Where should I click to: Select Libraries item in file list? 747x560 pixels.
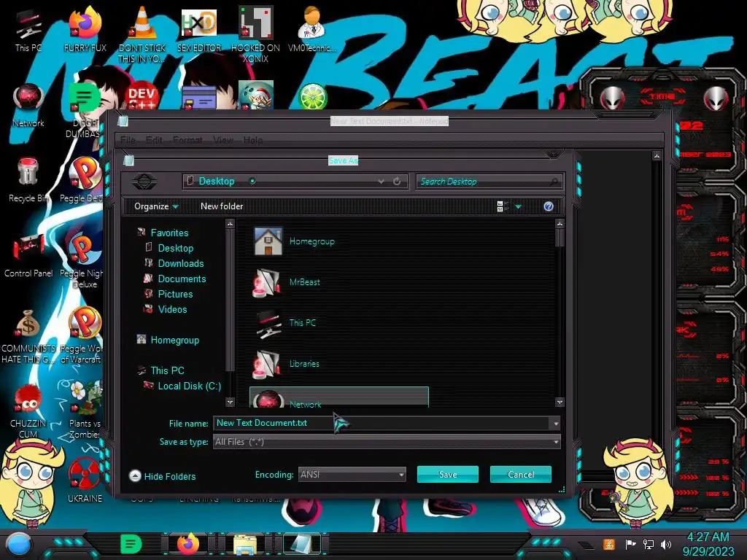click(x=286, y=363)
